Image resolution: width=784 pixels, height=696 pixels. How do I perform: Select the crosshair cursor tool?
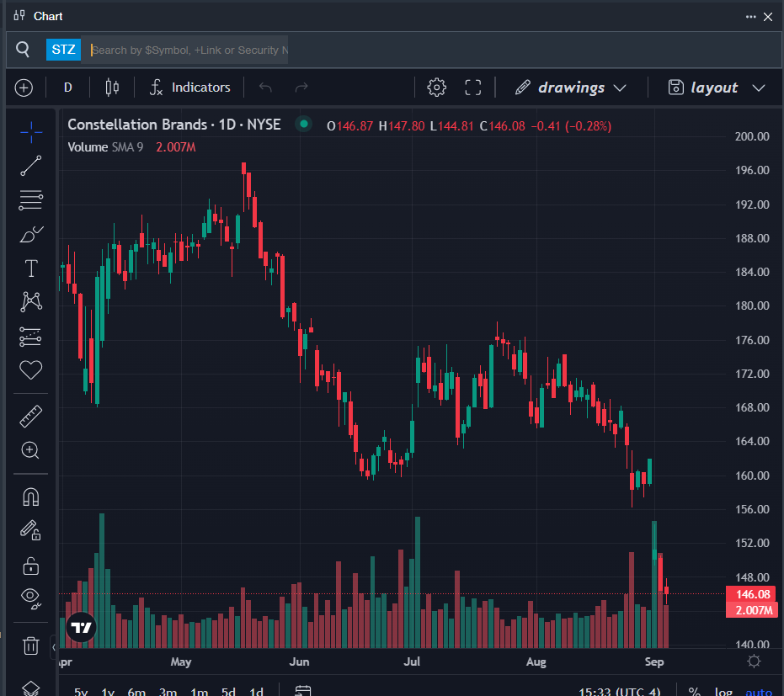(31, 132)
